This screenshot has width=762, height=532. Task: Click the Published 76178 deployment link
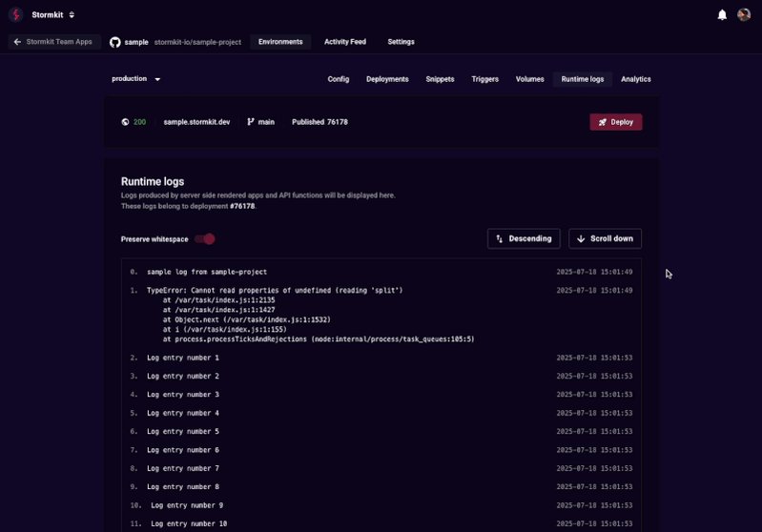tap(319, 122)
